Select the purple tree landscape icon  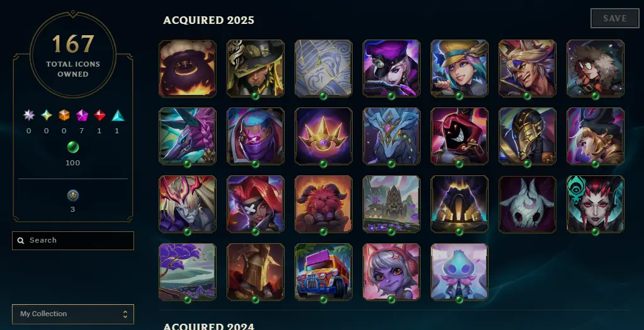click(x=188, y=272)
